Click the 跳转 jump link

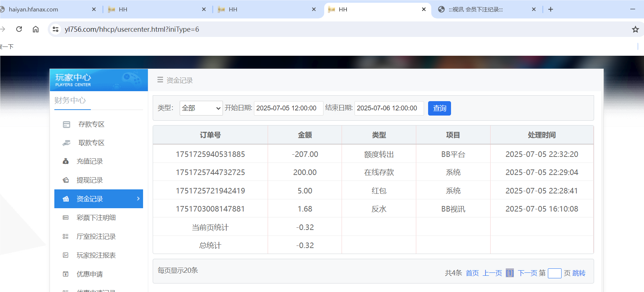click(x=579, y=273)
